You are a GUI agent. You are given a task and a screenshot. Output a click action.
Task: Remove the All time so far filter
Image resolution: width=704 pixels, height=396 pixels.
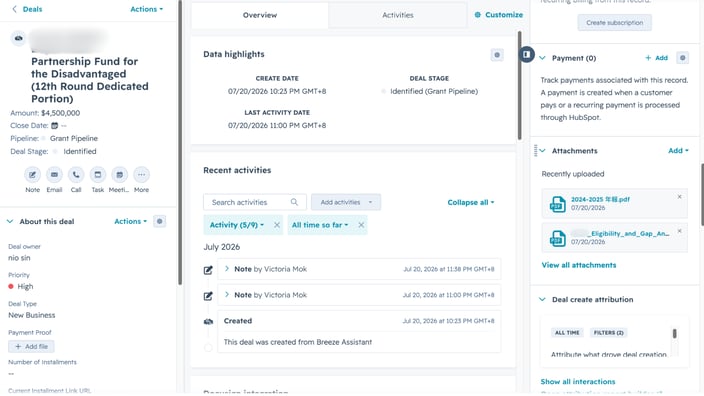361,225
